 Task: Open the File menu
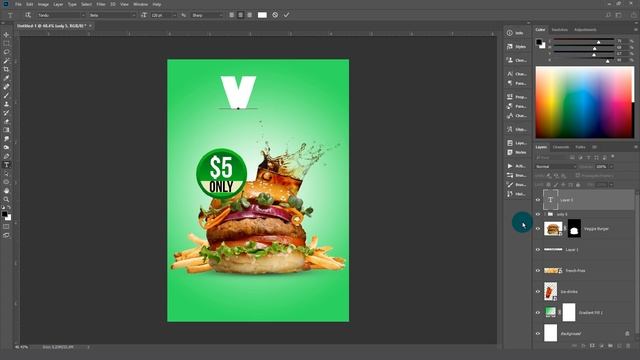(18, 4)
